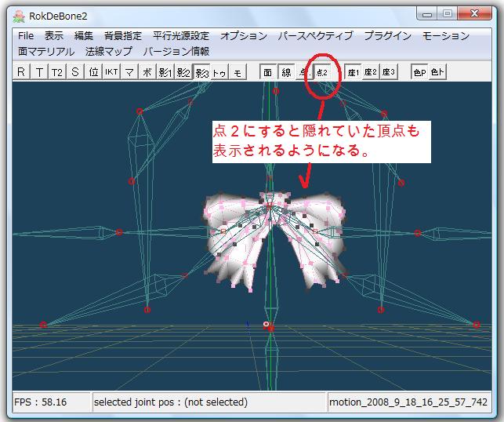Screen dimensions: 504x422
Task: Click the 色P color picker button
Action: coord(419,72)
